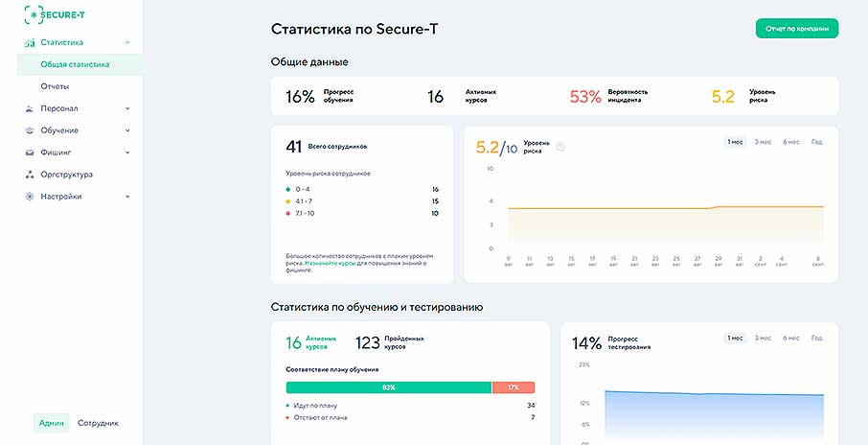Expand the Обучение menu chevron
This screenshot has width=868, height=445.
[127, 130]
